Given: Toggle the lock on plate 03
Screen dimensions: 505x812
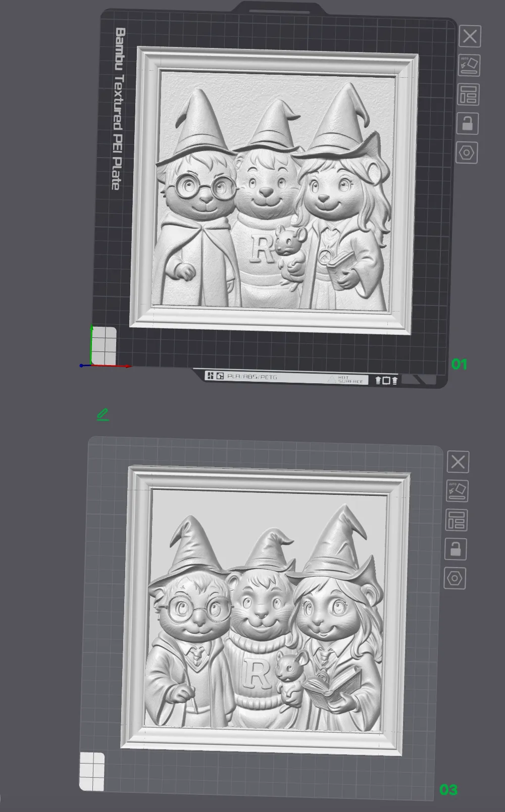Looking at the screenshot, I should point(456,549).
